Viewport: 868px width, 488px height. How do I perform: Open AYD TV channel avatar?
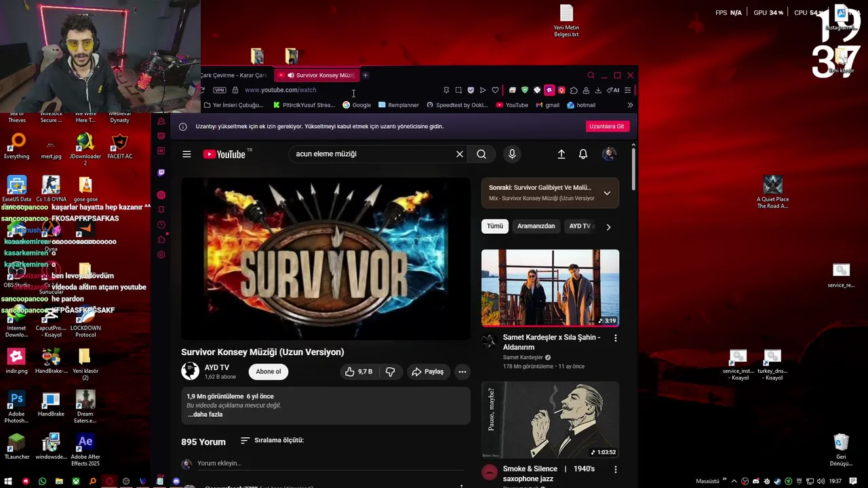(x=190, y=371)
